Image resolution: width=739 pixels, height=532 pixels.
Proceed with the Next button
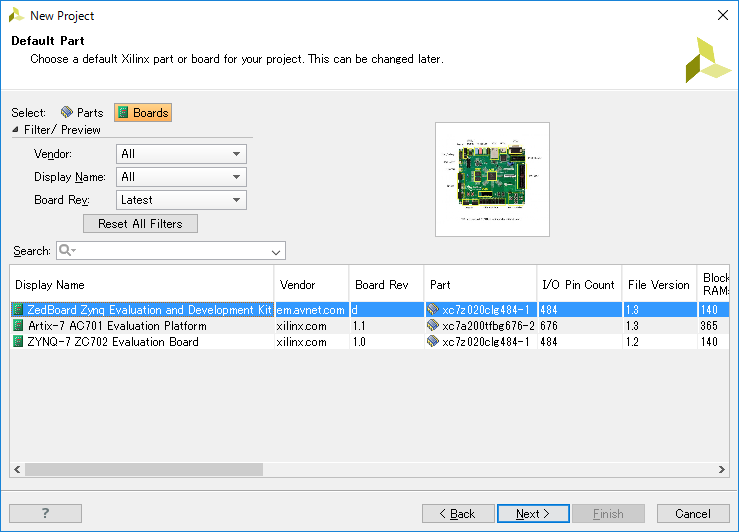(533, 514)
